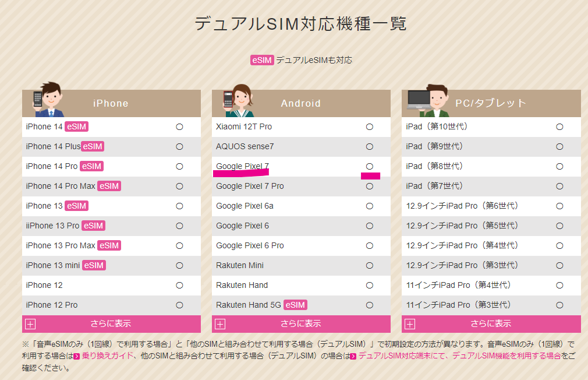
Task: Click the Google Pixel 6 Pro text
Action: click(x=250, y=245)
